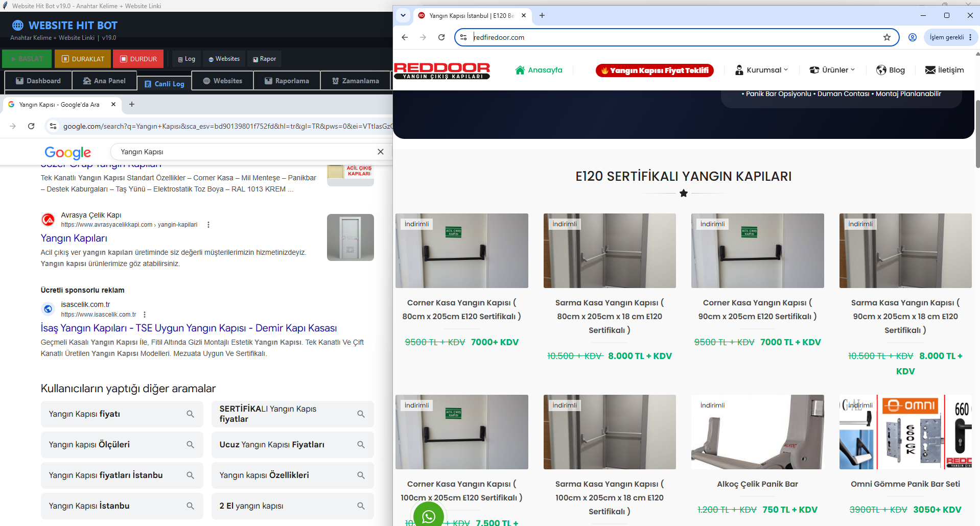Click the REDDOOR site logo
This screenshot has height=526, width=980.
click(x=442, y=70)
